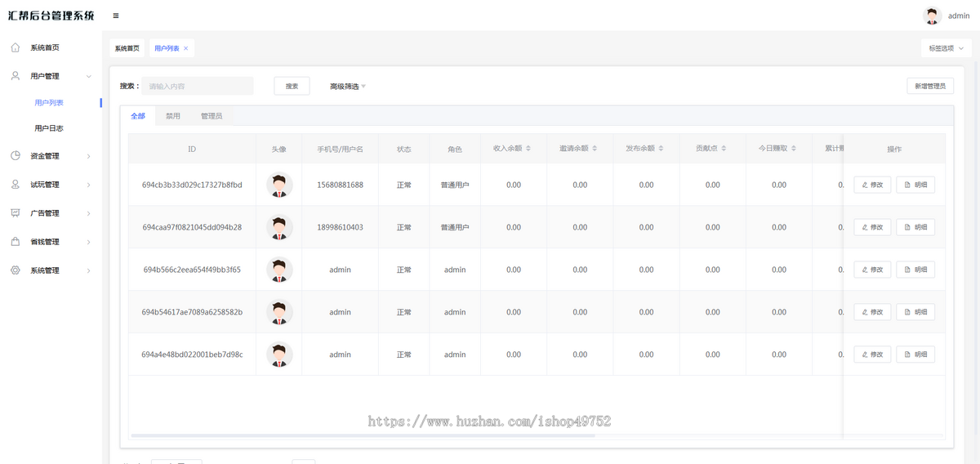980x464 pixels.
Task: Click 明细 in row 694b566c2eea654f49bb3f65
Action: coord(915,270)
